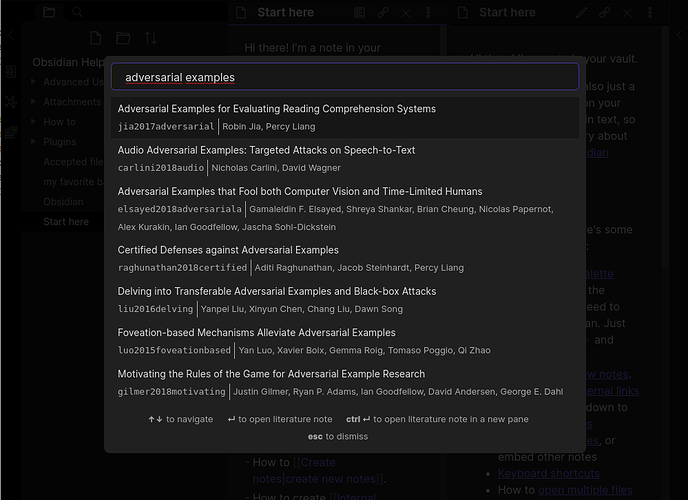
Task: Click the bottom left ribbon grid icon
Action: coord(11,132)
